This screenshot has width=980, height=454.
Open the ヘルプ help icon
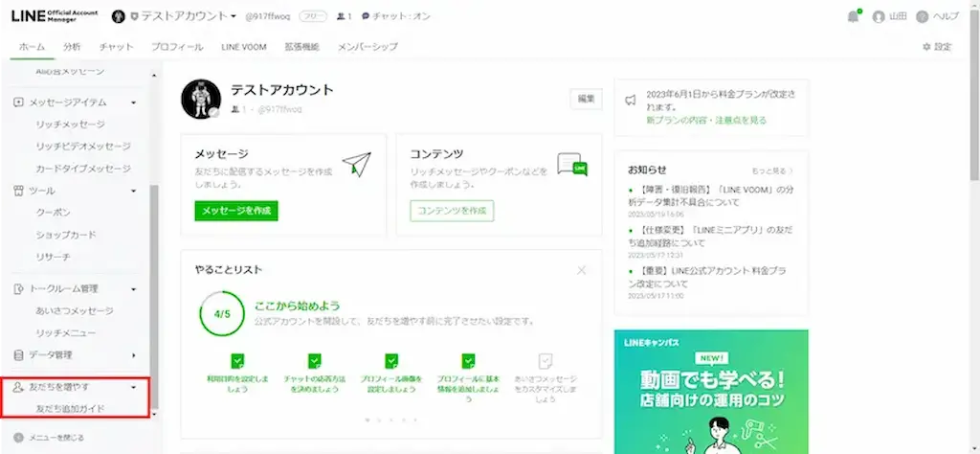click(922, 17)
